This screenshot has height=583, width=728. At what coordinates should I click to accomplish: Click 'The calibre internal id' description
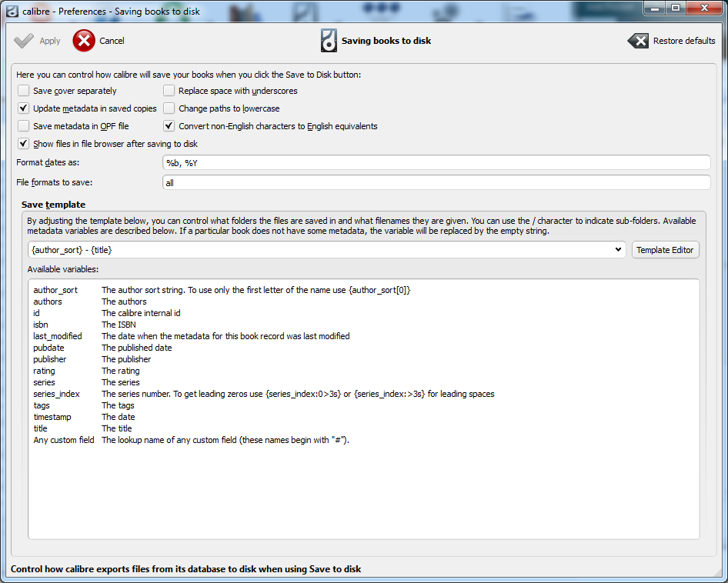click(x=141, y=313)
